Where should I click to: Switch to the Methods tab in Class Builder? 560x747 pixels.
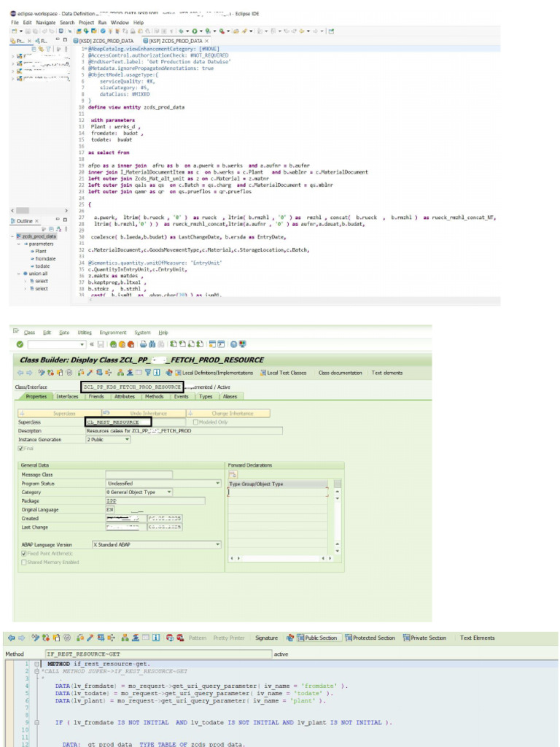pos(154,396)
